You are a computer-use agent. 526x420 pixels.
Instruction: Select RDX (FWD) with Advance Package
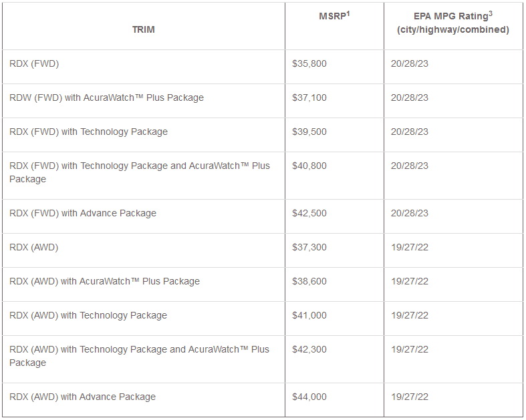pos(82,213)
